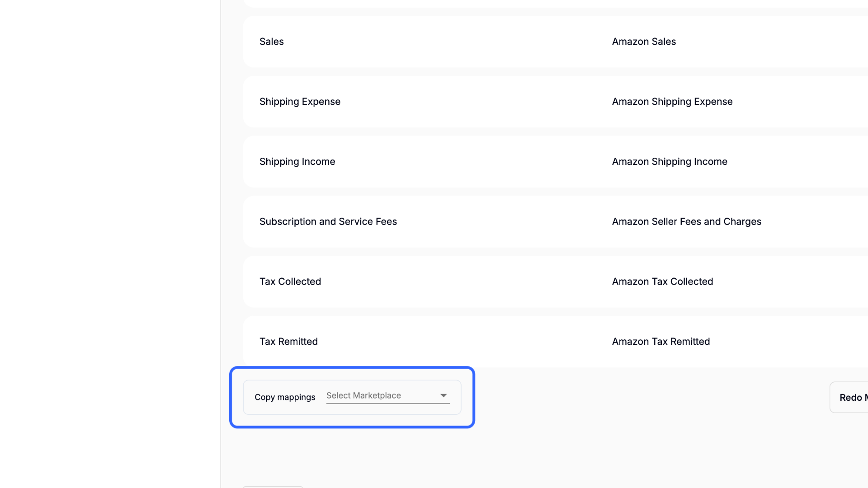Select the Shipping Expense category
Screen dimensions: 868x488
(x=300, y=102)
